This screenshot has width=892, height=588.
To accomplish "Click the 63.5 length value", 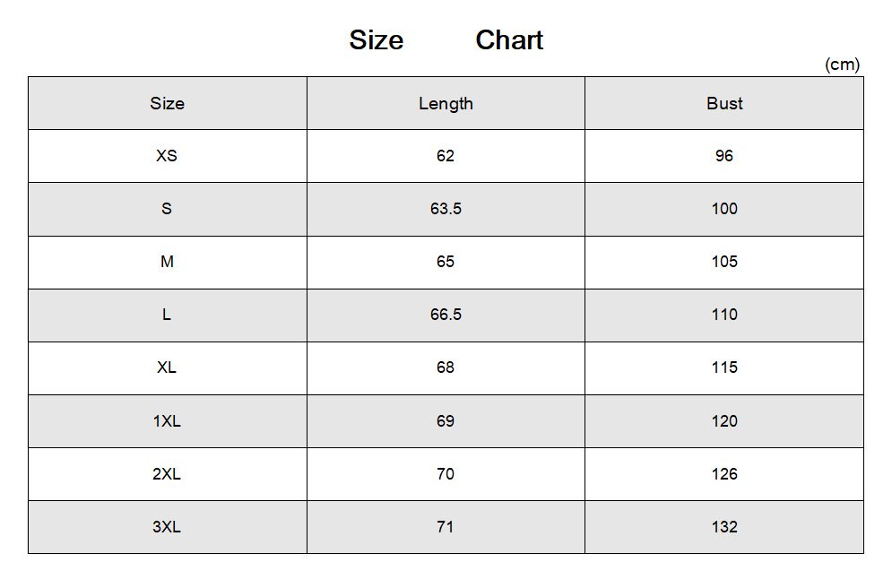I will click(x=446, y=209).
